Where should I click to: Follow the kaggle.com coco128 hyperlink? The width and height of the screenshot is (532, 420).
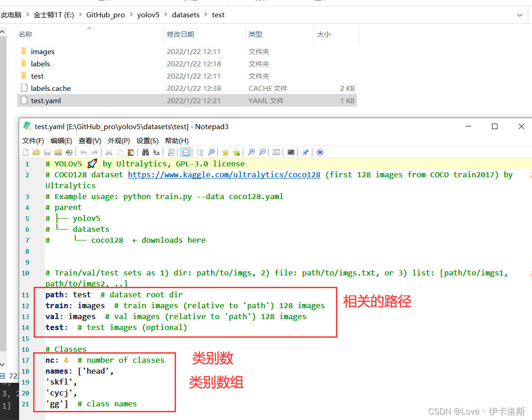[224, 175]
